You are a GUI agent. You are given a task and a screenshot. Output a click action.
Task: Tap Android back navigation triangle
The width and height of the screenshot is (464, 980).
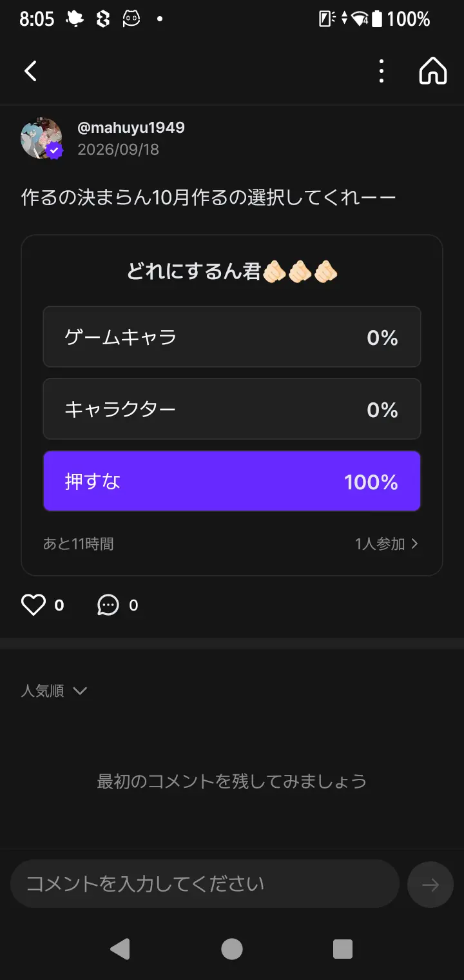click(120, 949)
